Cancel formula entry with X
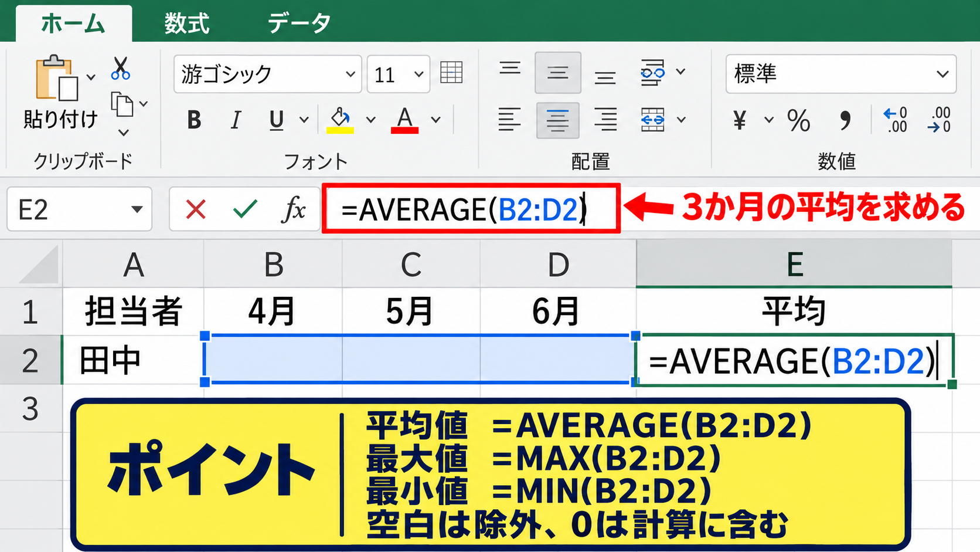 196,209
